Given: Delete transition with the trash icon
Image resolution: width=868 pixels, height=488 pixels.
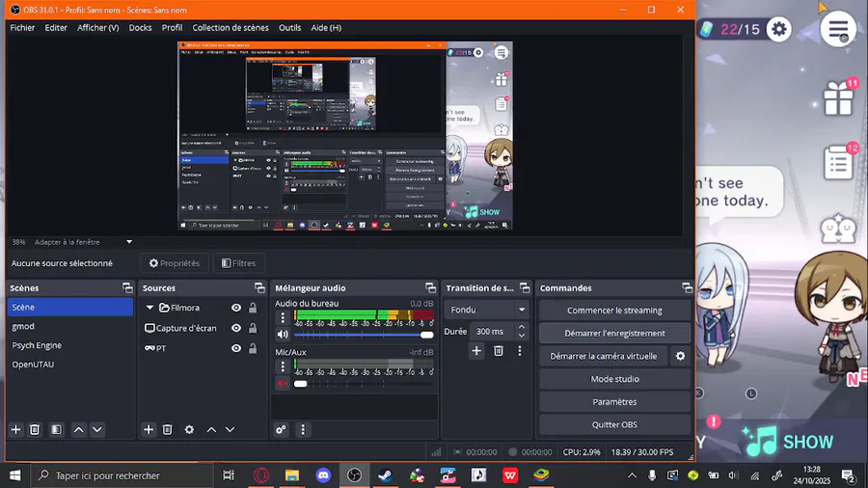Looking at the screenshot, I should (499, 351).
